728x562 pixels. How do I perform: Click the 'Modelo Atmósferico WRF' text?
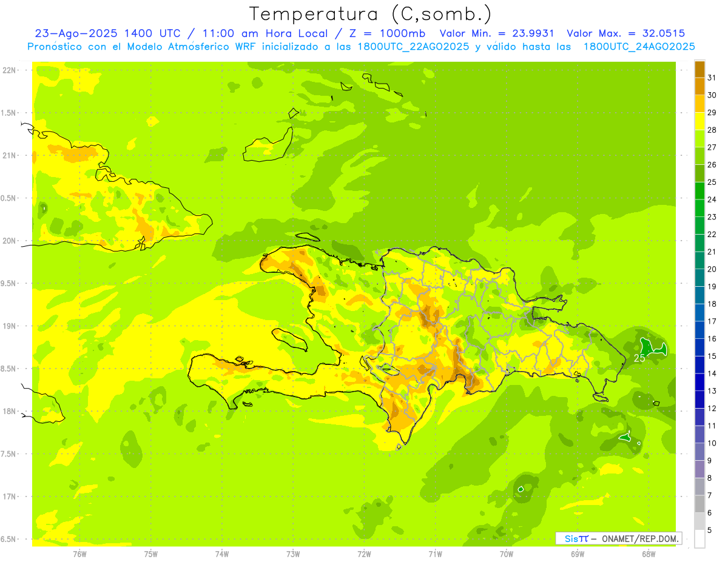197,47
